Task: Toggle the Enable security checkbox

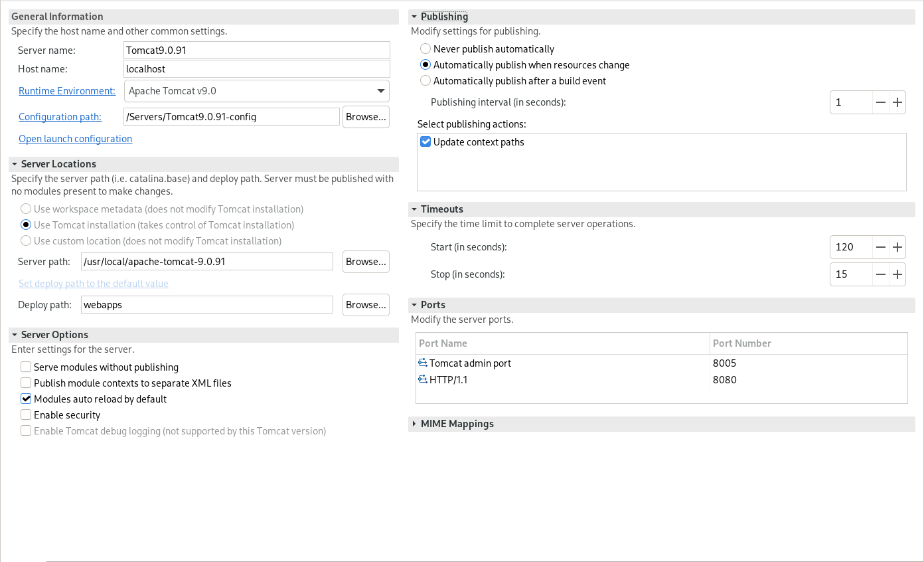Action: point(26,415)
